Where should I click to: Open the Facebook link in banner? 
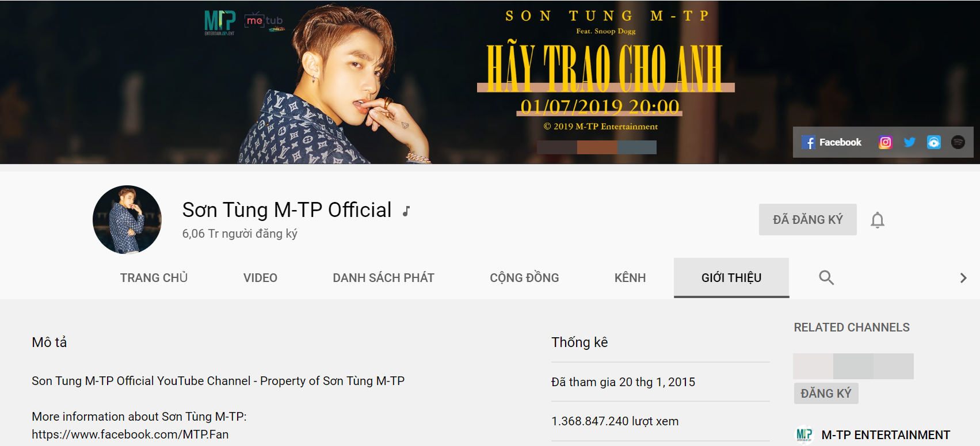pyautogui.click(x=832, y=143)
